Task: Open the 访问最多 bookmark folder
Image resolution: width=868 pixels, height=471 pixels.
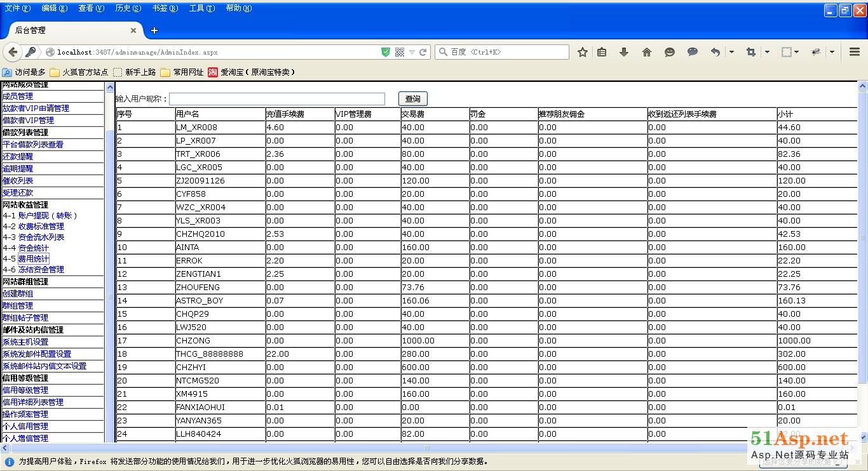Action: point(24,72)
